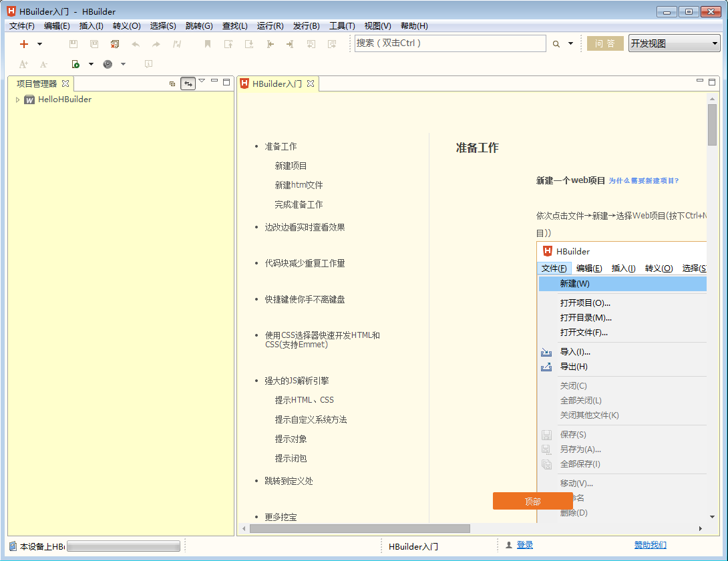Open the 运行(R) menu

tap(270, 26)
